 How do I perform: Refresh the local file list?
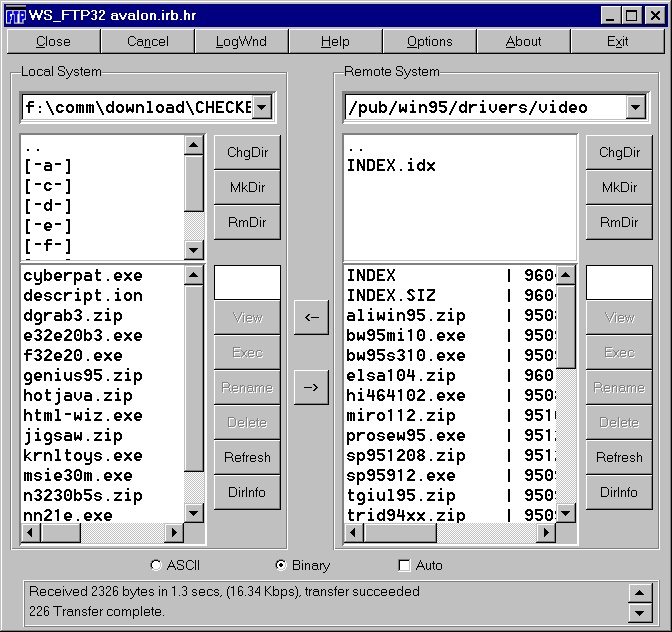[x=247, y=457]
